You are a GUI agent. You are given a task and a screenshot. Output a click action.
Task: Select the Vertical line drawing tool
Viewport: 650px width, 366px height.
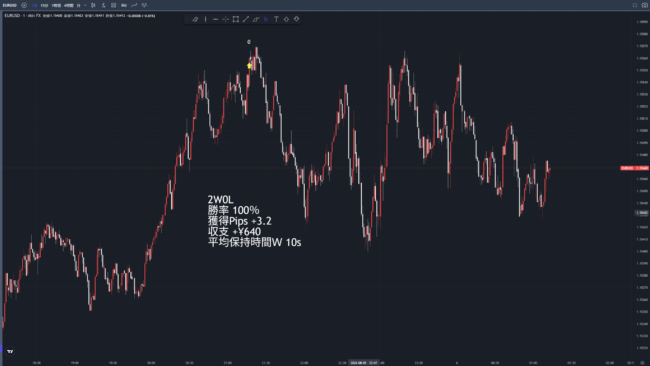pyautogui.click(x=206, y=19)
